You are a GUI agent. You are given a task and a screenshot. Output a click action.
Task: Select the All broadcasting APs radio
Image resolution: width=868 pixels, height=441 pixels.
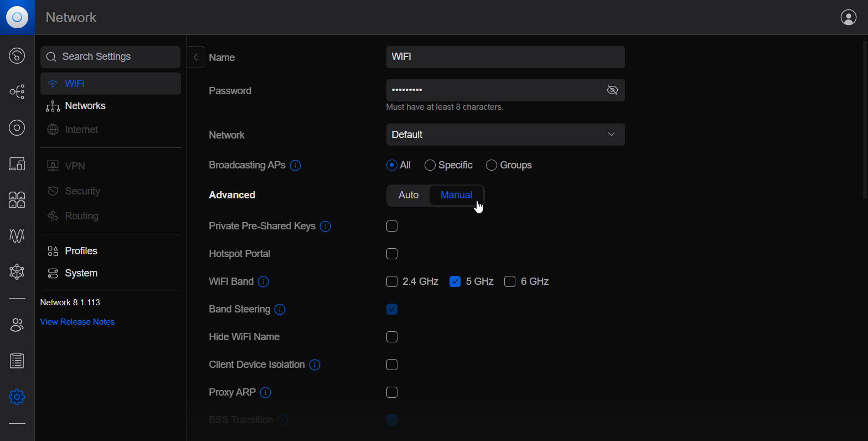[392, 165]
